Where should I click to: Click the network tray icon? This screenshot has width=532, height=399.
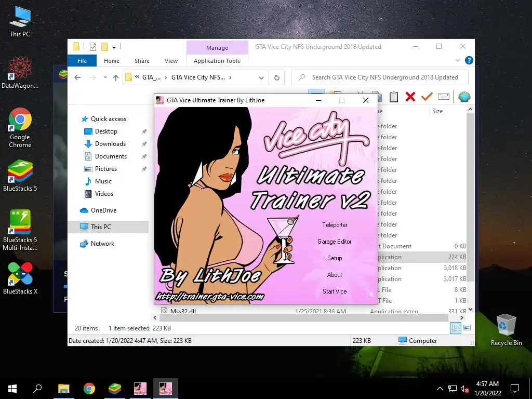click(453, 389)
